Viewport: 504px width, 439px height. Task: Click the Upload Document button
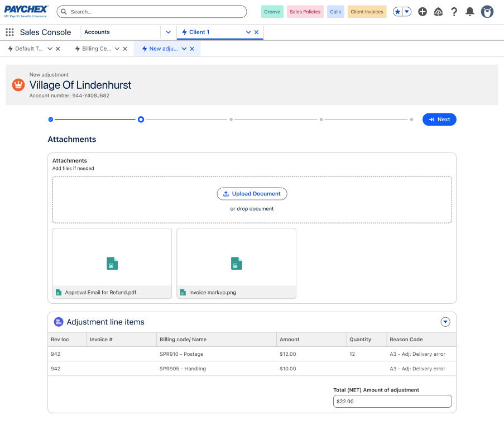252,194
